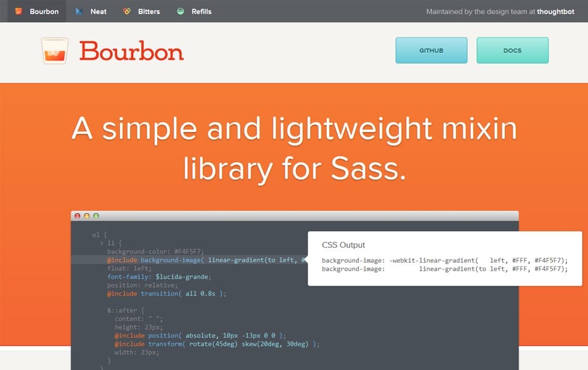588x370 pixels.
Task: Click the GITHUB button
Action: [x=431, y=51]
